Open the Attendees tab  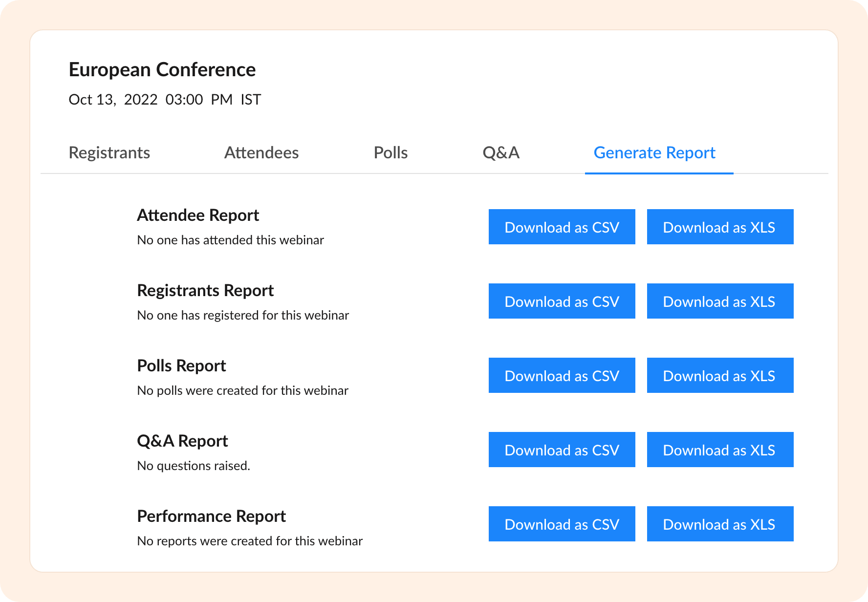[261, 153]
